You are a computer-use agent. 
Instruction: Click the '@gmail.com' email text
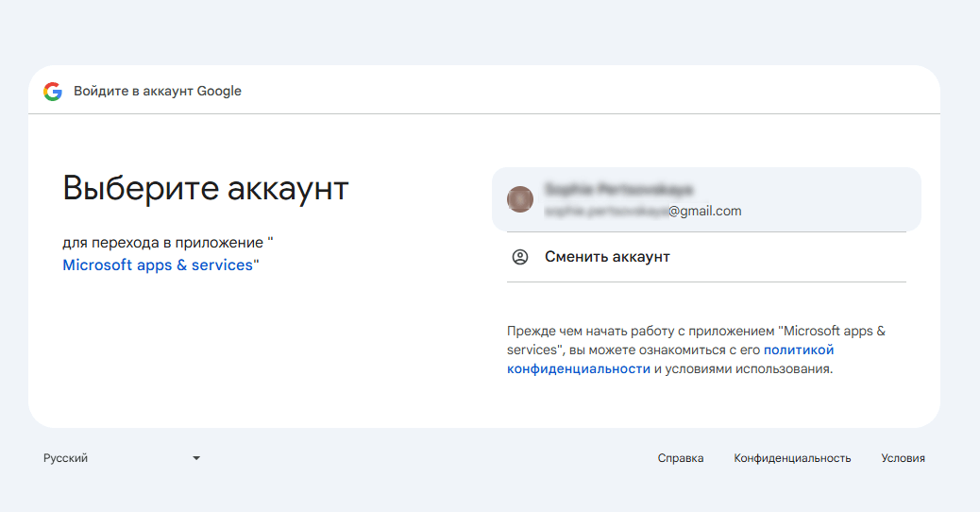tap(705, 212)
